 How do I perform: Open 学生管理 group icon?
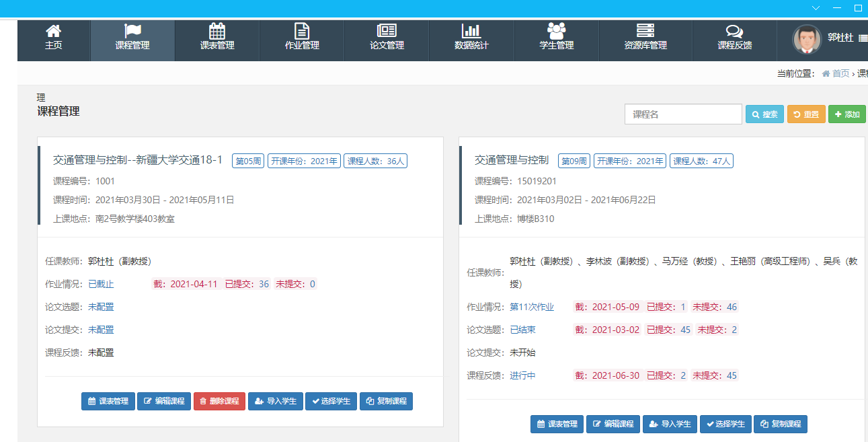556,31
